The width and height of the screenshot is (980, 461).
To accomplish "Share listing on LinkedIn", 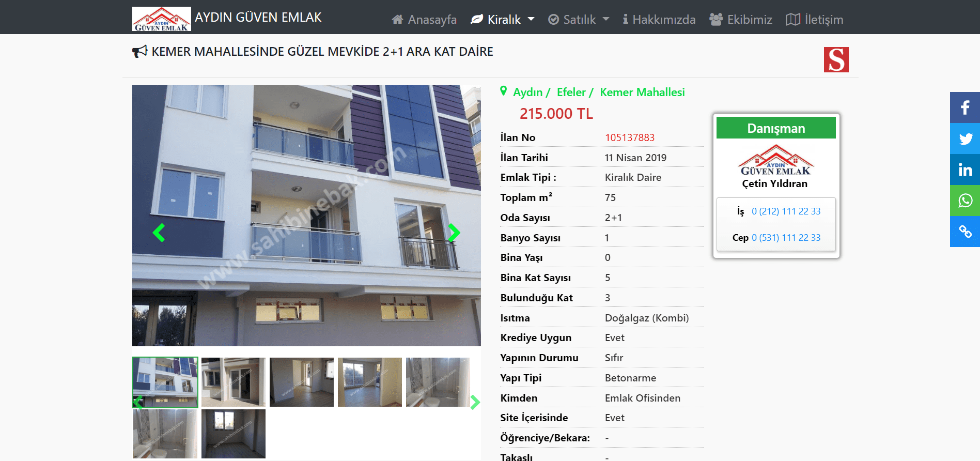I will (965, 170).
